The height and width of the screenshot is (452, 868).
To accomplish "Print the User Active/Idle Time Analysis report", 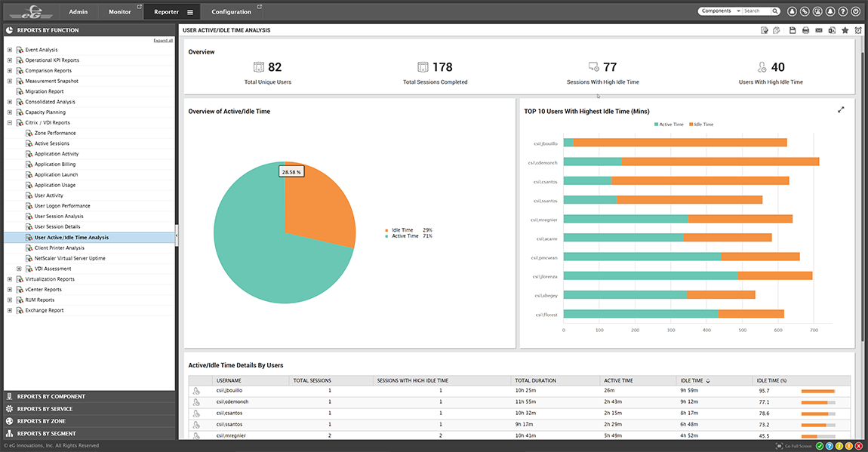I will (806, 30).
